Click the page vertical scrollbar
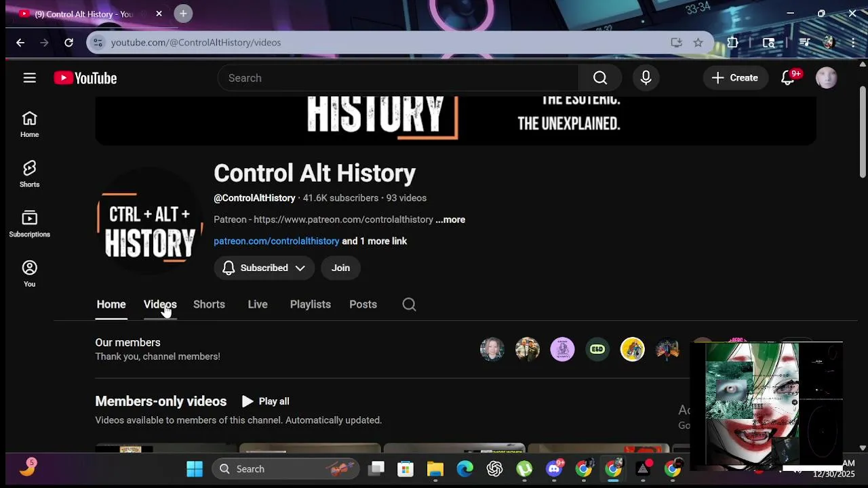Viewport: 868px width, 488px height. [x=863, y=132]
